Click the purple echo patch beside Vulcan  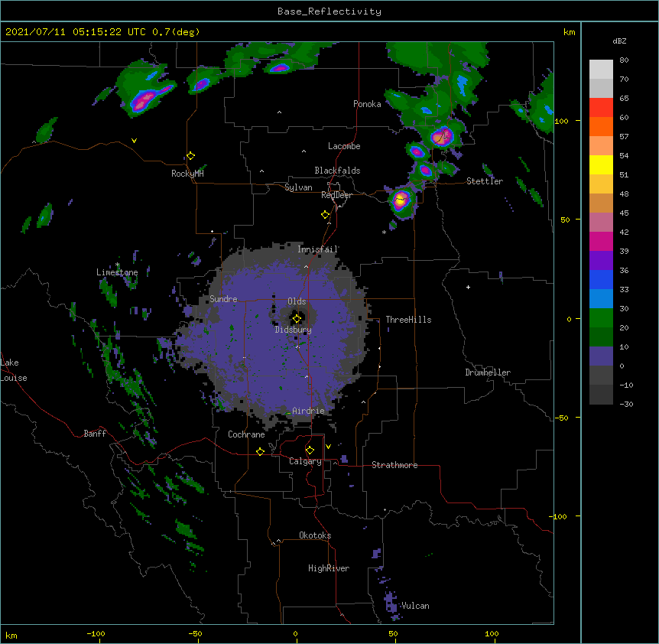coord(391,601)
